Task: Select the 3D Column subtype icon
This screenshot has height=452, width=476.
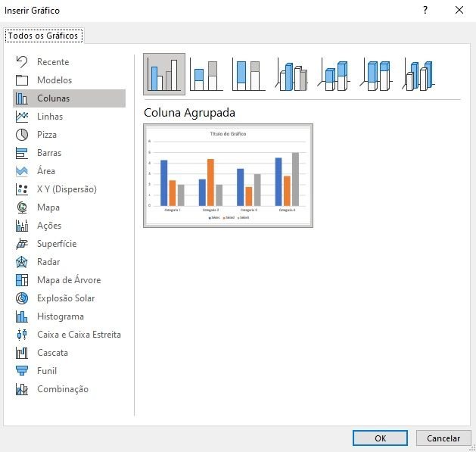Action: point(418,74)
